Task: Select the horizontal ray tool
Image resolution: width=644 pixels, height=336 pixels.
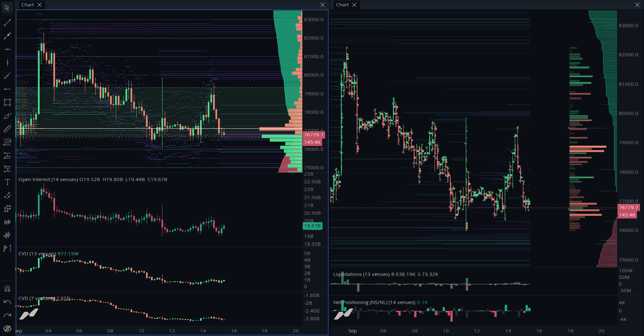Action: (x=7, y=89)
